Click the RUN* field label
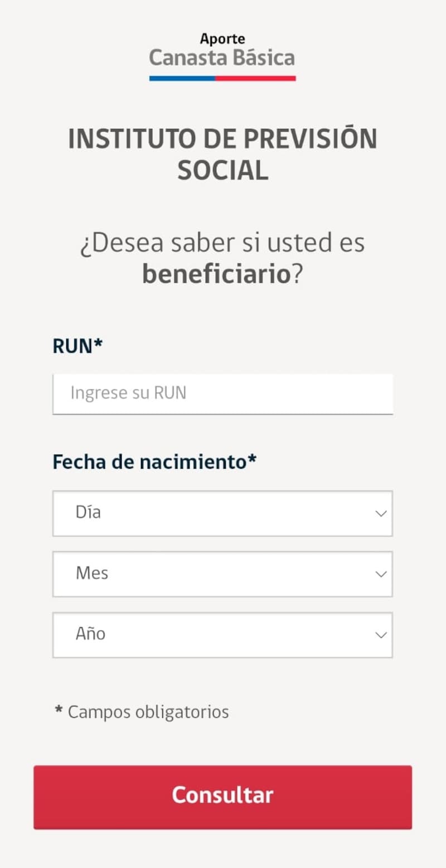Screen dimensions: 446x868 [x=77, y=346]
